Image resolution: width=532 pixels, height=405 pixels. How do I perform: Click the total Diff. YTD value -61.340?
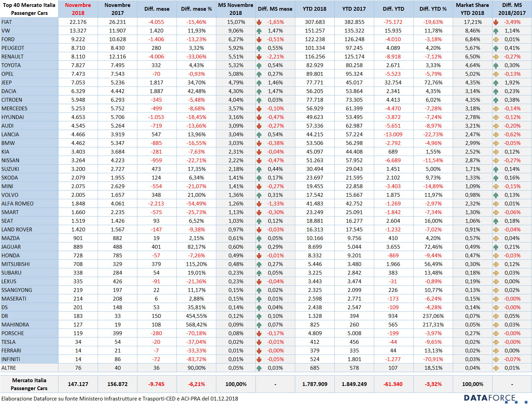[393, 384]
